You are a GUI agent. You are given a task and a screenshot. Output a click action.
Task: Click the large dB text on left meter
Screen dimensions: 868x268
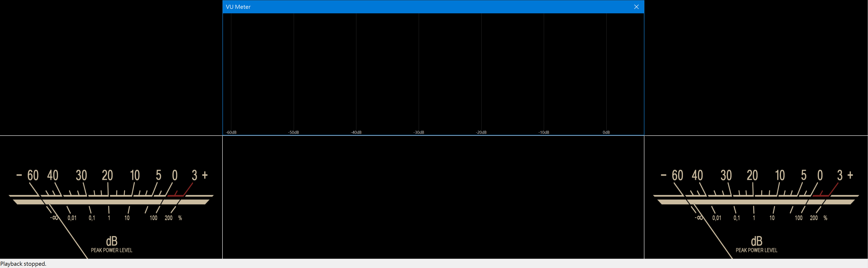[x=111, y=241]
